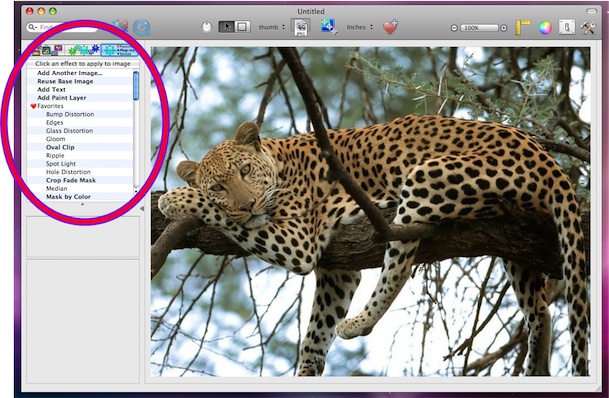
Task: Open the thumb size popup menu
Action: tap(272, 27)
